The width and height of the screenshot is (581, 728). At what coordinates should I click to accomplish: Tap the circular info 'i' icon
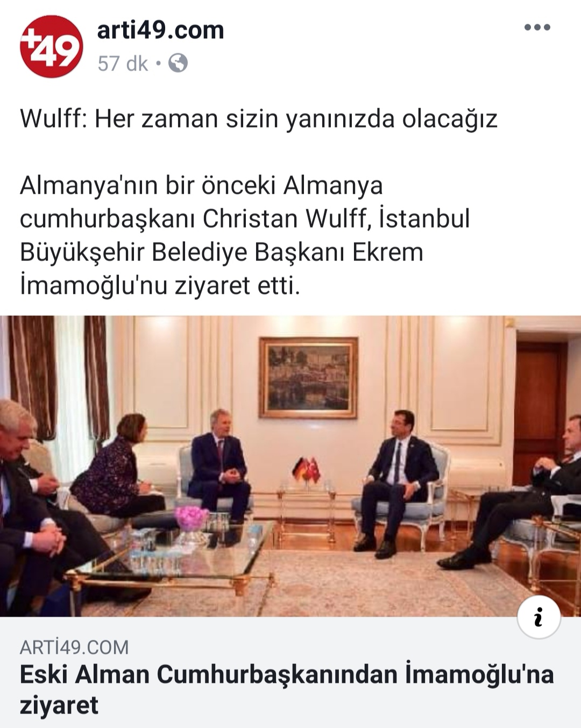point(539,617)
